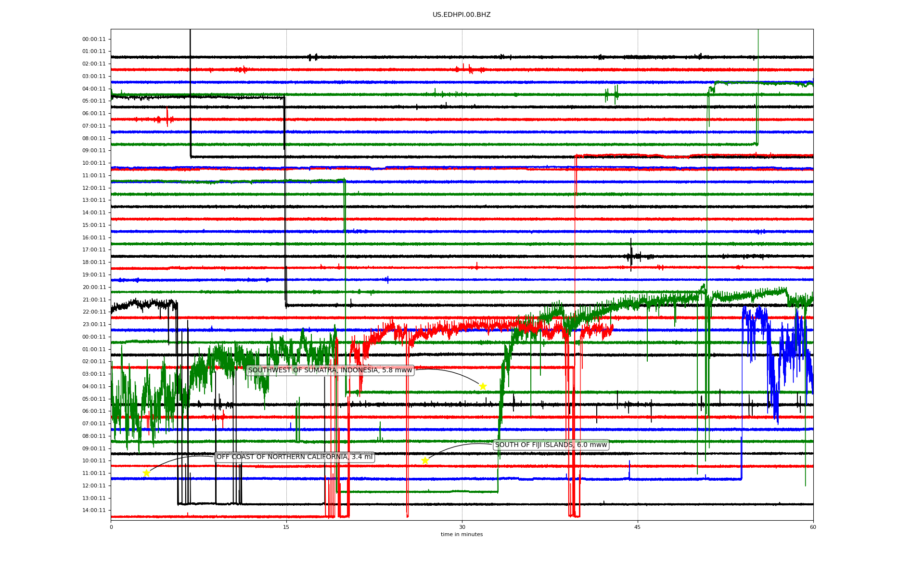Click the Northern California star marker

click(146, 473)
